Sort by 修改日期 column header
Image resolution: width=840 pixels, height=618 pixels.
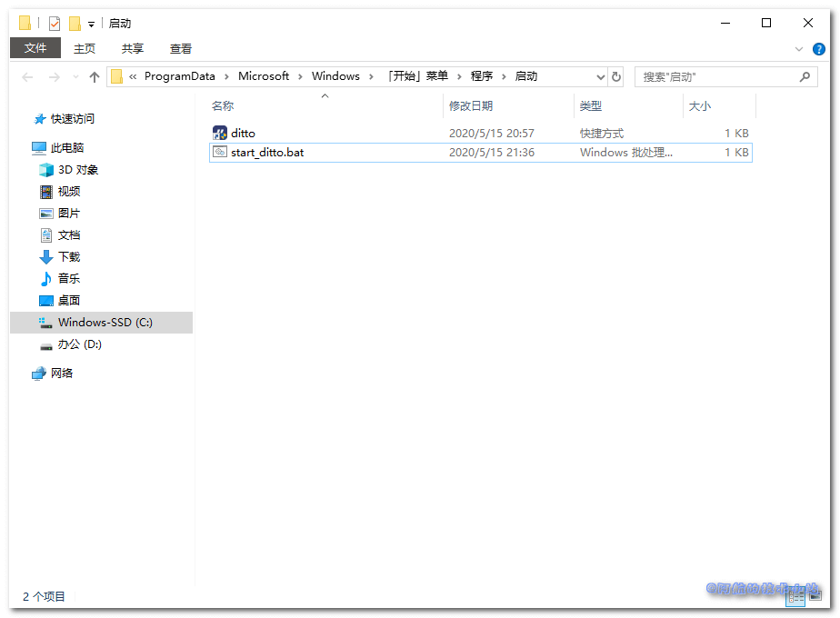pos(471,106)
